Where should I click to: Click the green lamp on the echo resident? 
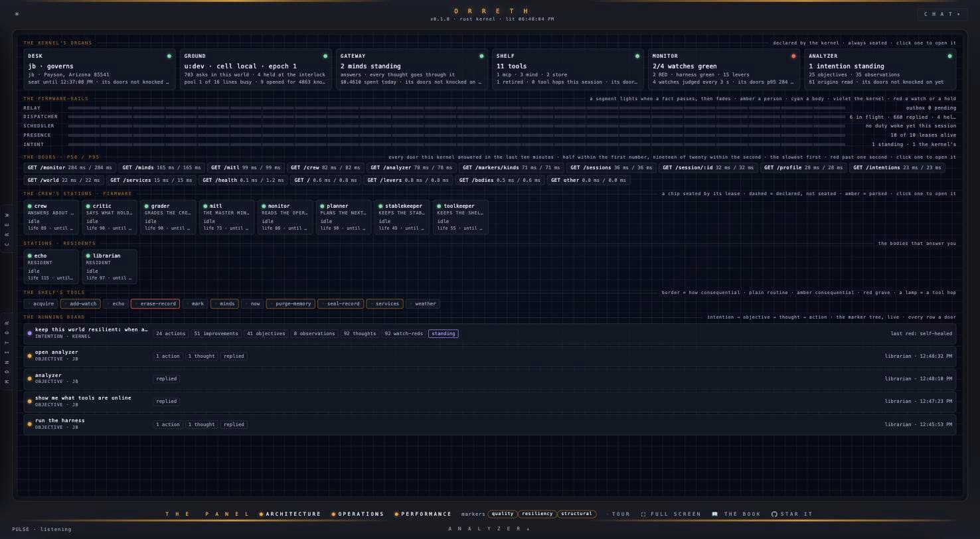pos(30,256)
